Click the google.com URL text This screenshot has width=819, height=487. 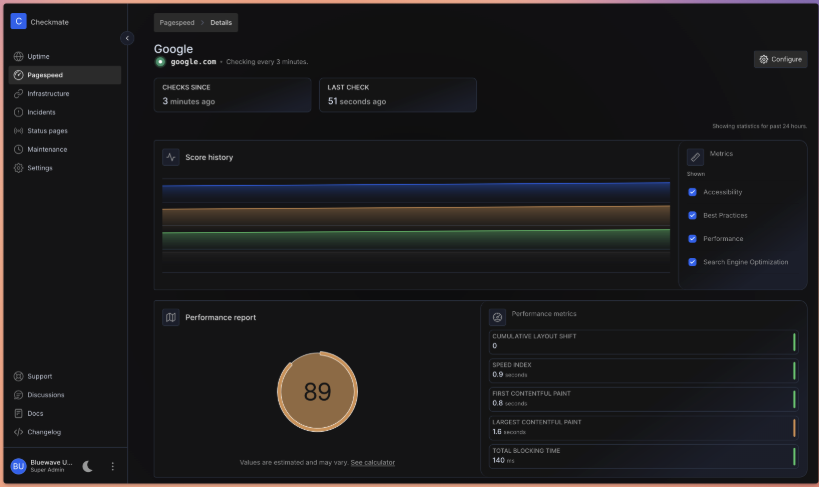click(x=193, y=62)
